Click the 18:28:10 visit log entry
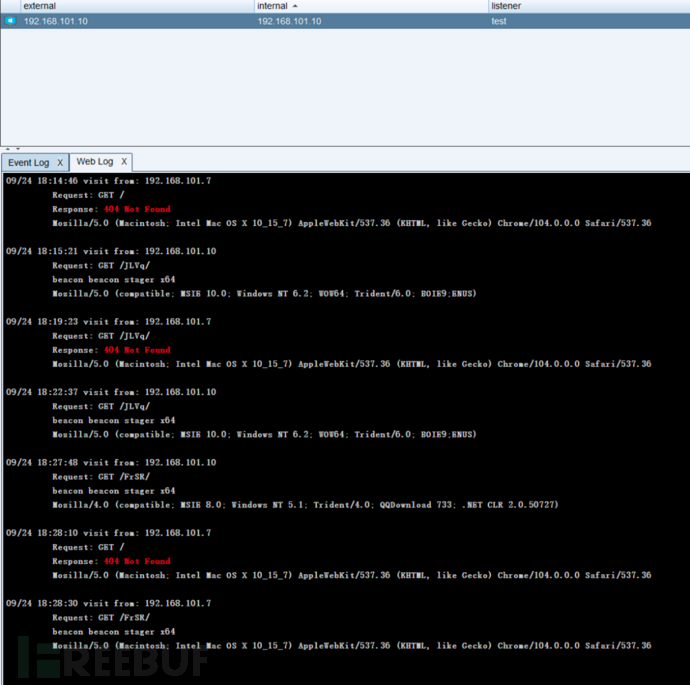Image resolution: width=690 pixels, height=685 pixels. (x=108, y=533)
